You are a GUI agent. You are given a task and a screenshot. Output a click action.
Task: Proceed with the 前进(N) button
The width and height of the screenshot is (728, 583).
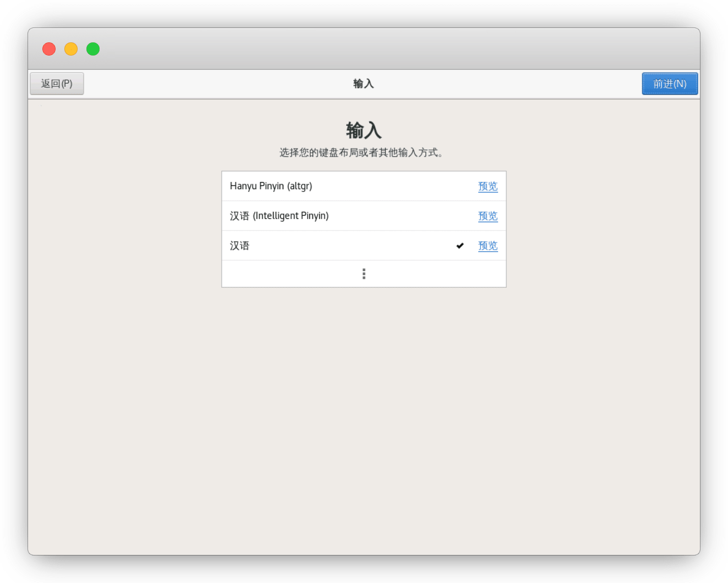670,84
